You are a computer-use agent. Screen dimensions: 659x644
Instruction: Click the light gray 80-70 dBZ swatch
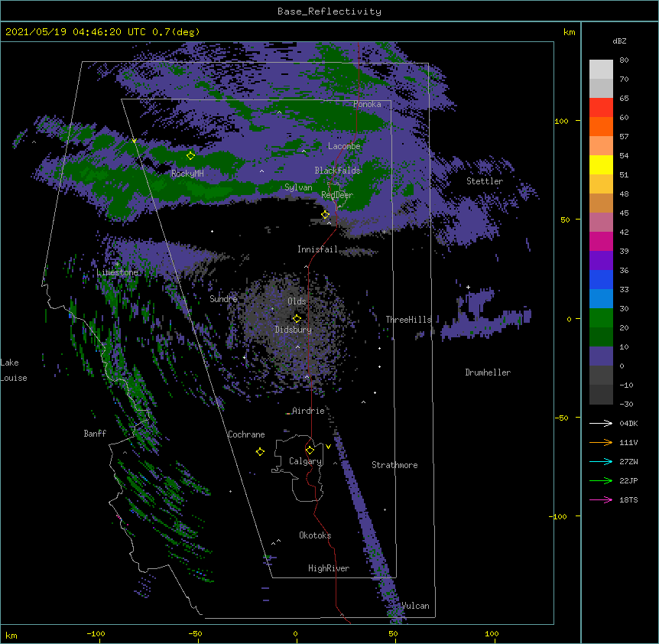(x=601, y=70)
